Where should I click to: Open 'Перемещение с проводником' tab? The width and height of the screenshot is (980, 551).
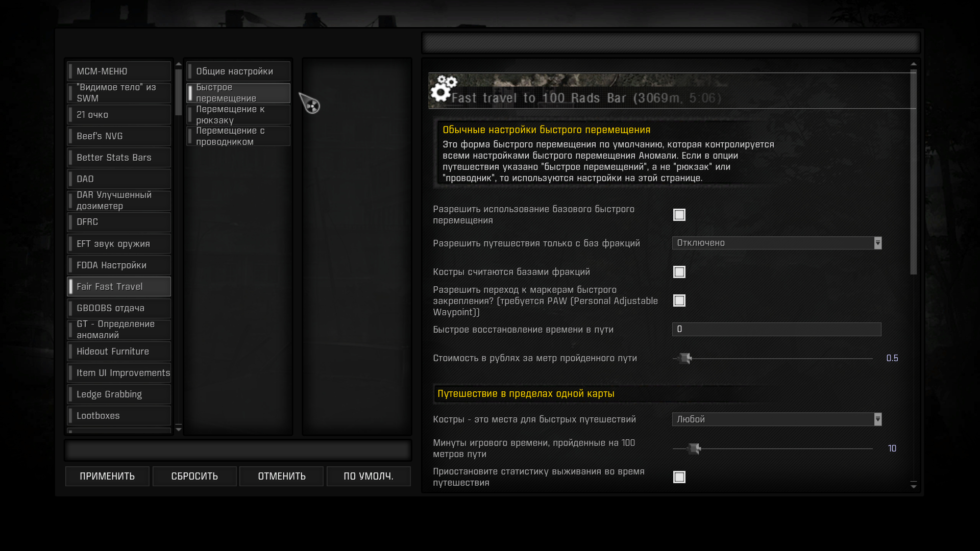[238, 136]
